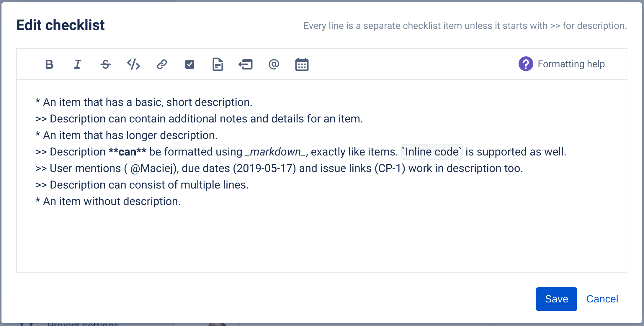
Task: Open the Formatting help
Action: pos(571,64)
